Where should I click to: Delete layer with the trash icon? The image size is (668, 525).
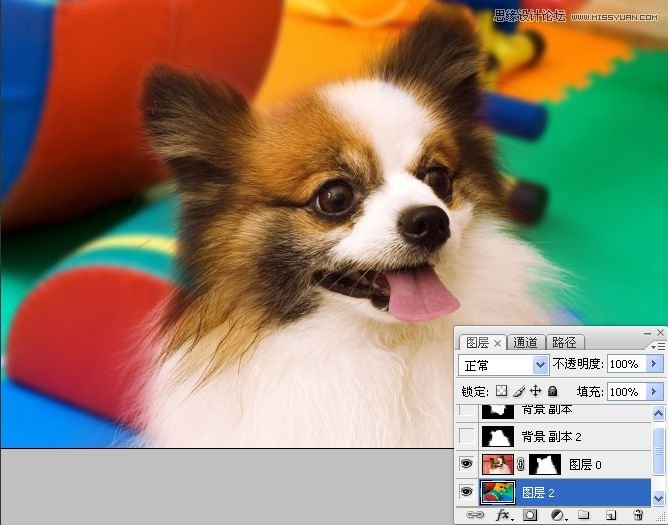pyautogui.click(x=638, y=515)
